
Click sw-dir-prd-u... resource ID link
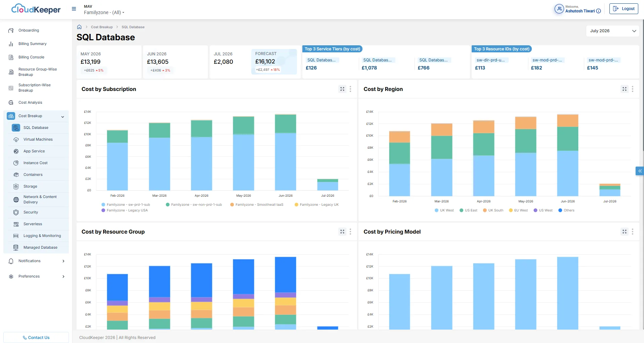(491, 60)
